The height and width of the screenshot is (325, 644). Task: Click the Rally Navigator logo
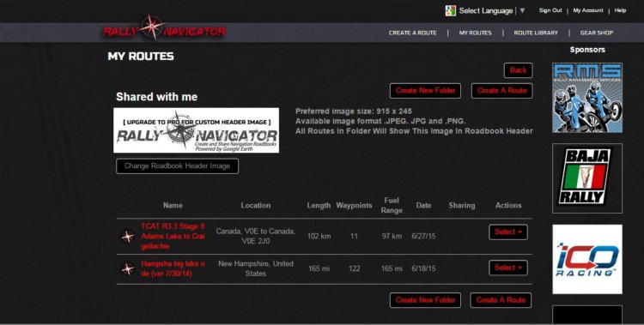click(x=164, y=28)
